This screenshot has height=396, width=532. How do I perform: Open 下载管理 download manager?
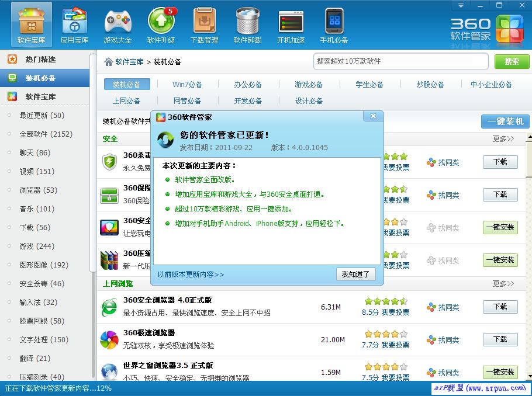(204, 25)
